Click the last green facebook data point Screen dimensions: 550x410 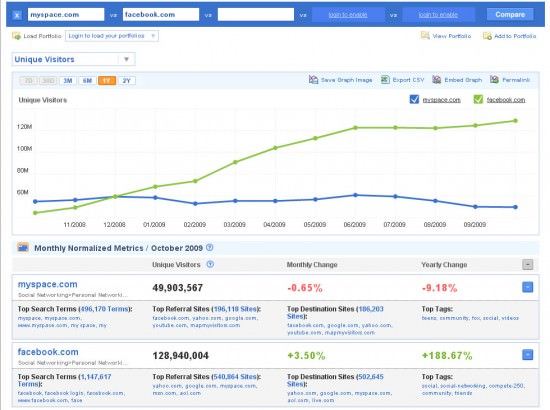click(515, 121)
